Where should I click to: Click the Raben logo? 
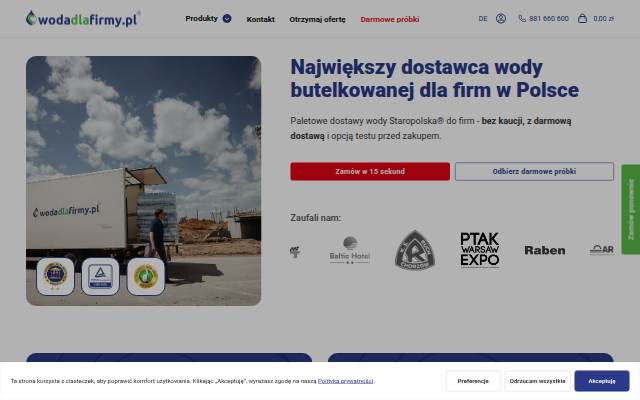click(x=545, y=250)
